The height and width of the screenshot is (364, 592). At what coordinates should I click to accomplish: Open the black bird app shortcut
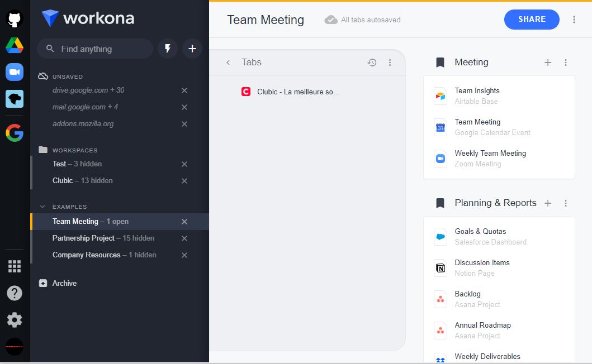15,99
